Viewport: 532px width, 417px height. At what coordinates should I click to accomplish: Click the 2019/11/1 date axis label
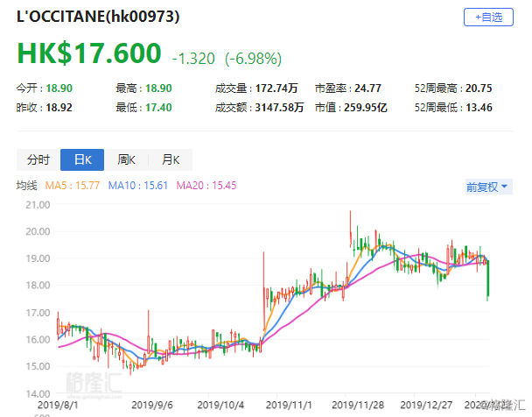[289, 405]
